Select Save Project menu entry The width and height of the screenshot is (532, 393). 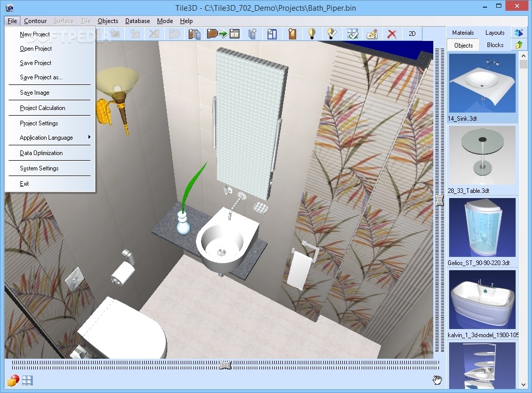coord(50,63)
